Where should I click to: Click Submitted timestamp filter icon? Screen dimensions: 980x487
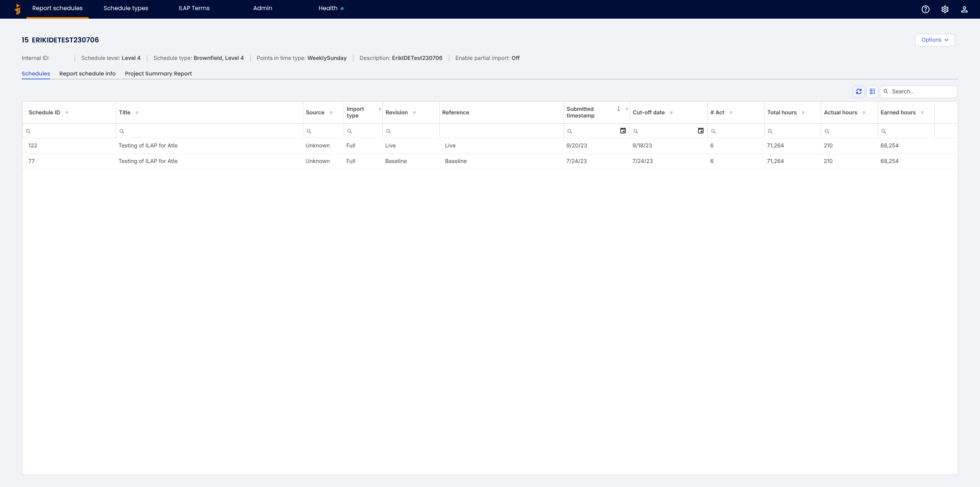coord(627,109)
